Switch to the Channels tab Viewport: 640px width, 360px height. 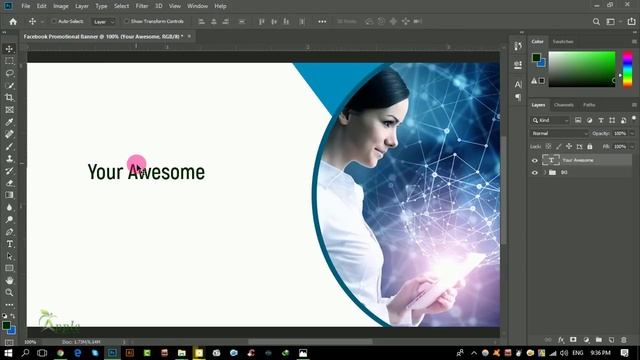click(564, 105)
